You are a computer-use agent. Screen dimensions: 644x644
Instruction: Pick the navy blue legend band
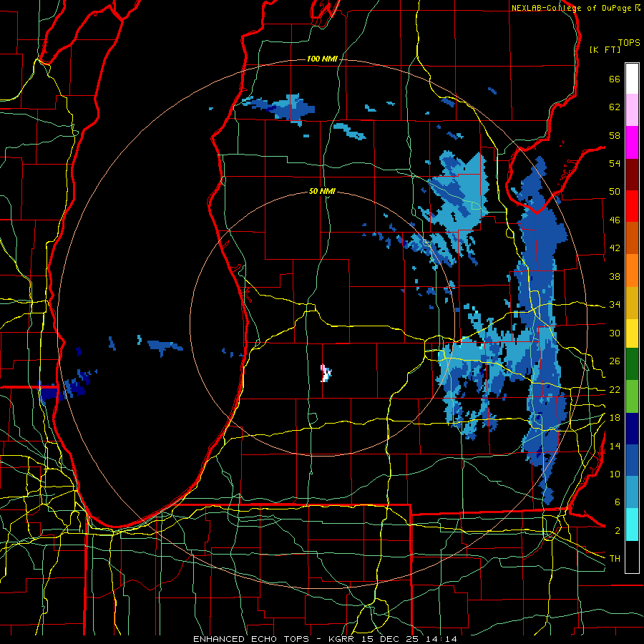coord(632,429)
